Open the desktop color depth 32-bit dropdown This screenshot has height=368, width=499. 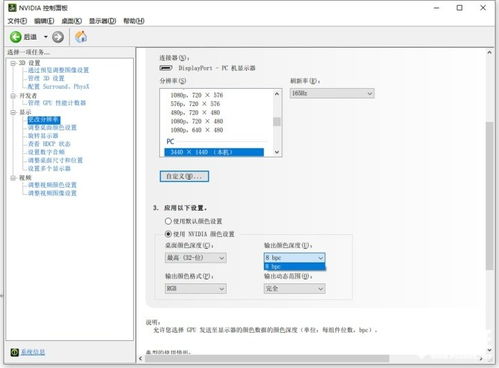click(x=196, y=258)
